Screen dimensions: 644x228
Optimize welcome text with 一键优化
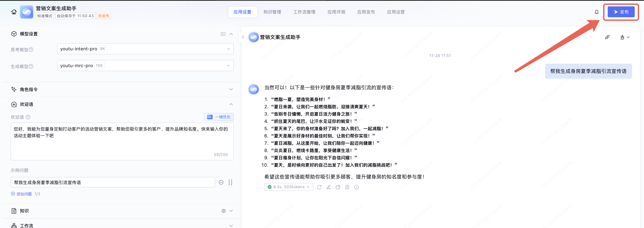pos(219,117)
